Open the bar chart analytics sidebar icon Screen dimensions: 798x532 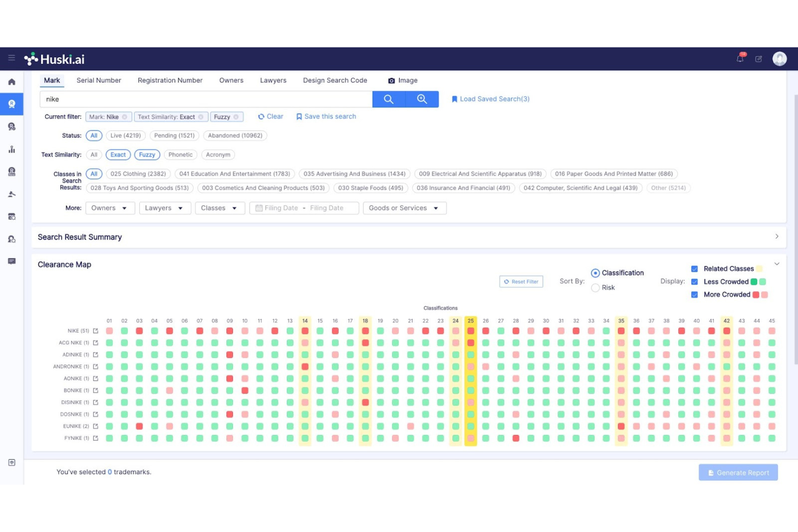click(11, 149)
